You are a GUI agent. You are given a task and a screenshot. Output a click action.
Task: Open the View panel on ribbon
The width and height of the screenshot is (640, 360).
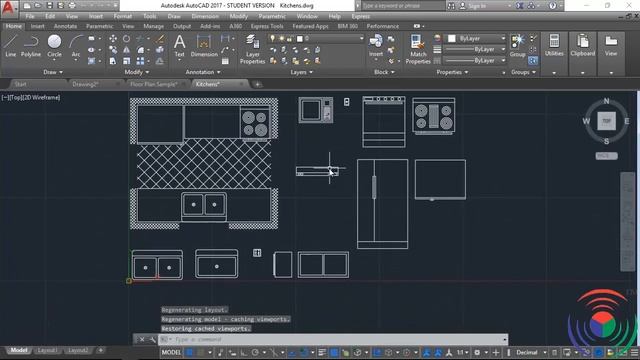pyautogui.click(x=611, y=45)
